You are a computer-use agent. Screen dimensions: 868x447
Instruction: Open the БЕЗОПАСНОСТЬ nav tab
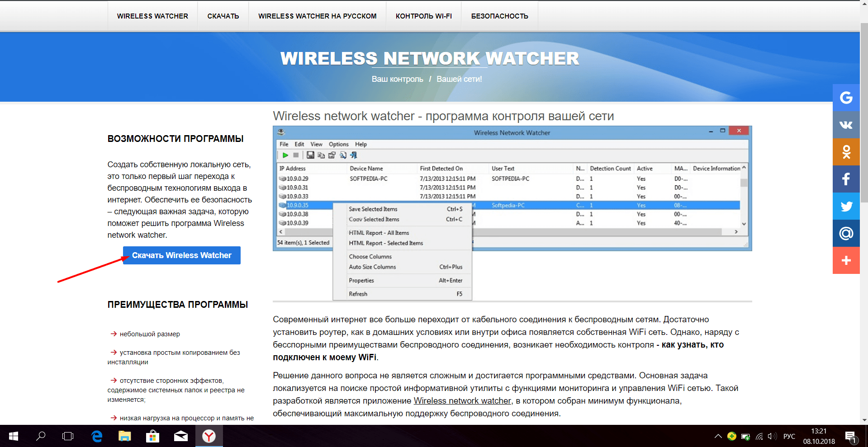(x=500, y=16)
